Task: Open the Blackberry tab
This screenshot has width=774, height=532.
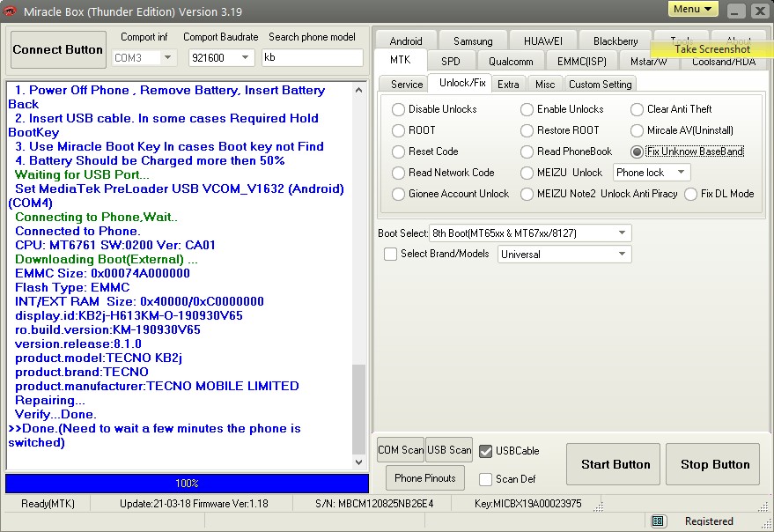Action: coord(615,41)
